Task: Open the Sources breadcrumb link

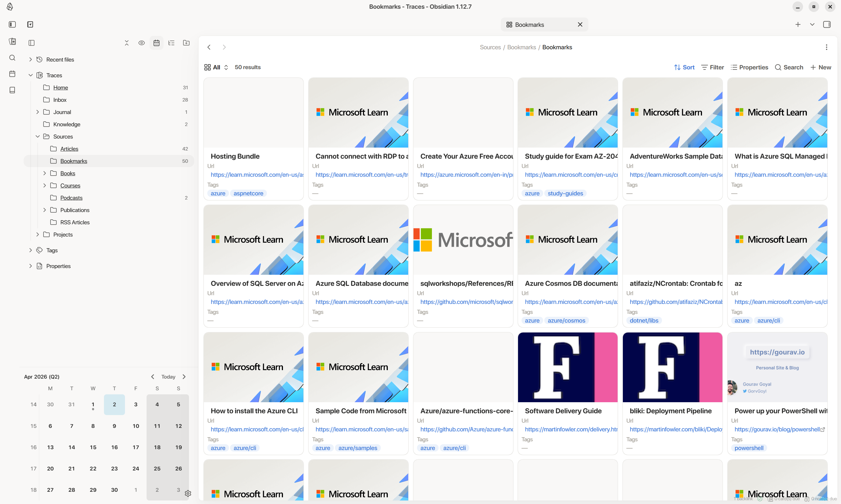Action: (489, 47)
